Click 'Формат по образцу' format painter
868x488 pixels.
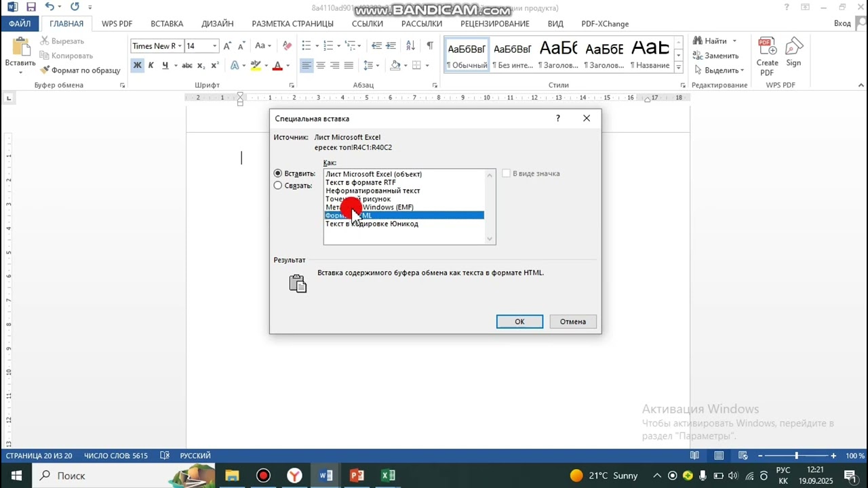click(x=81, y=70)
